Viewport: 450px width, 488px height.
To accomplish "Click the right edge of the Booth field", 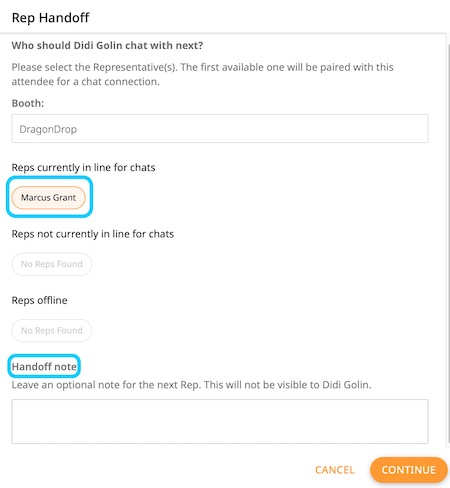I will [x=423, y=129].
